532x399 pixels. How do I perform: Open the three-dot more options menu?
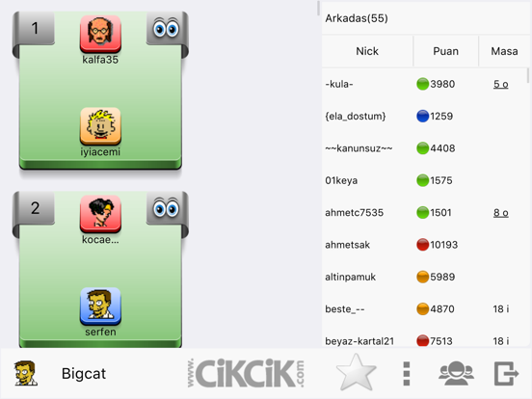(407, 374)
